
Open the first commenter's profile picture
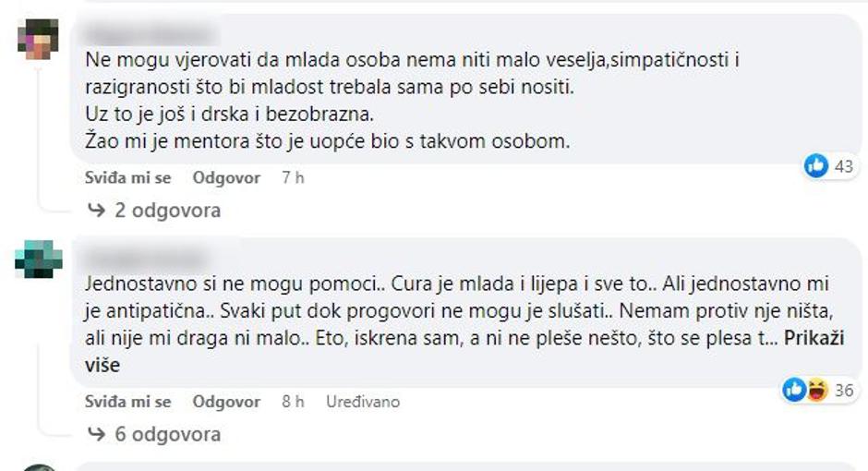(x=38, y=40)
